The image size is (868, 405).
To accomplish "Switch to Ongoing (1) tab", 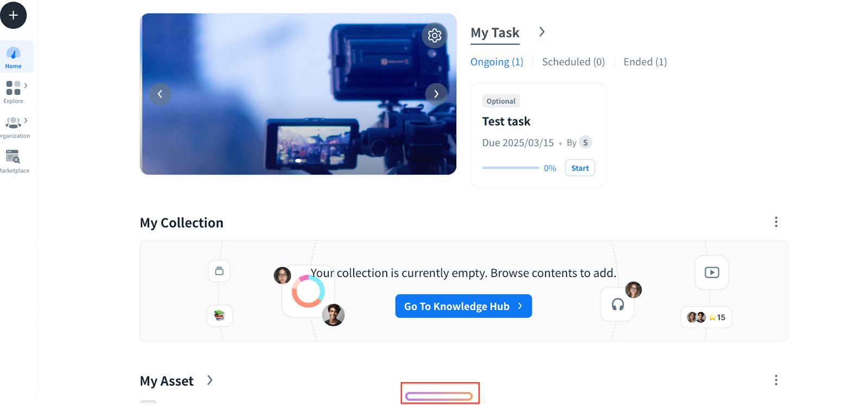I will pyautogui.click(x=496, y=62).
